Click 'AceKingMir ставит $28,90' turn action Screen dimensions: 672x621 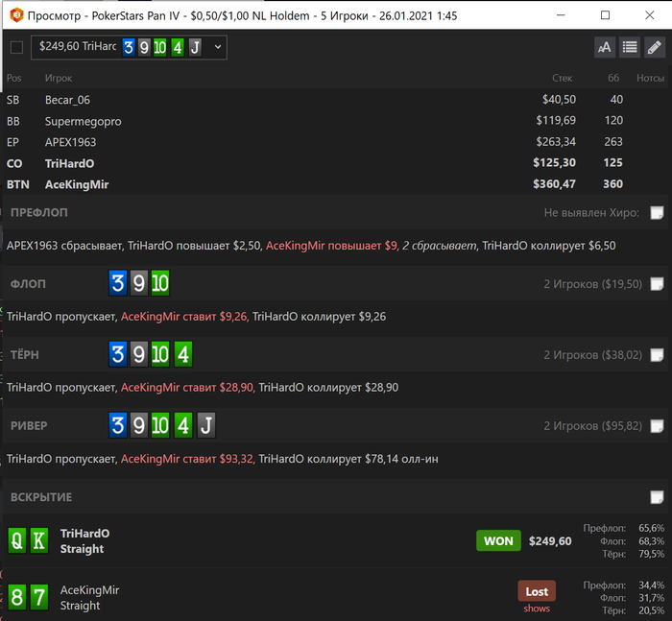click(187, 388)
